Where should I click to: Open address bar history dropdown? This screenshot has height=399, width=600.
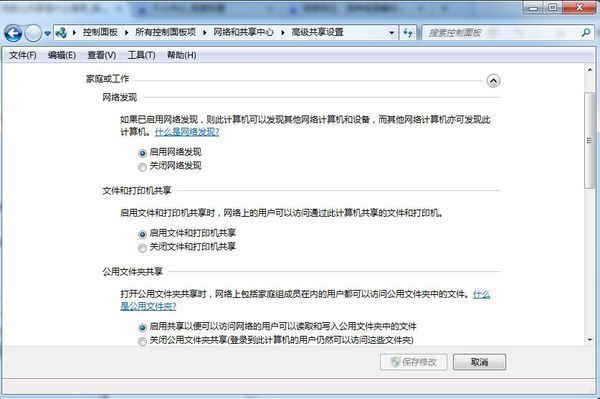[x=391, y=33]
